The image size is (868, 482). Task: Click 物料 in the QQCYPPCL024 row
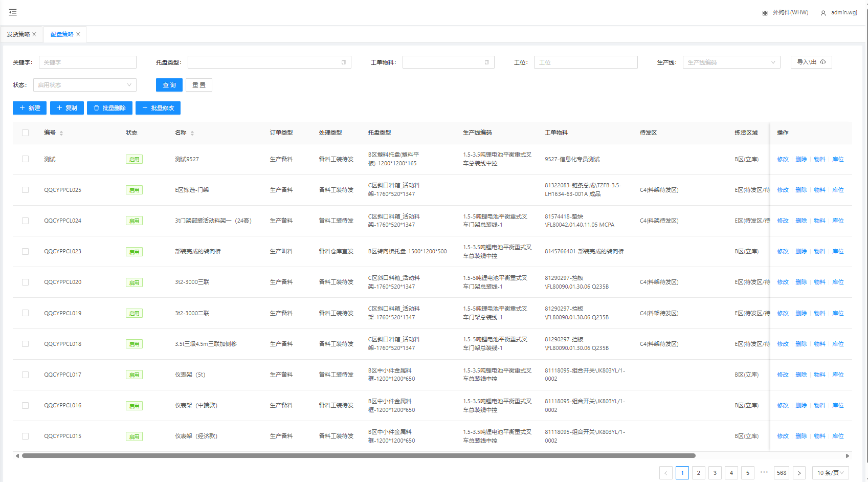point(819,221)
